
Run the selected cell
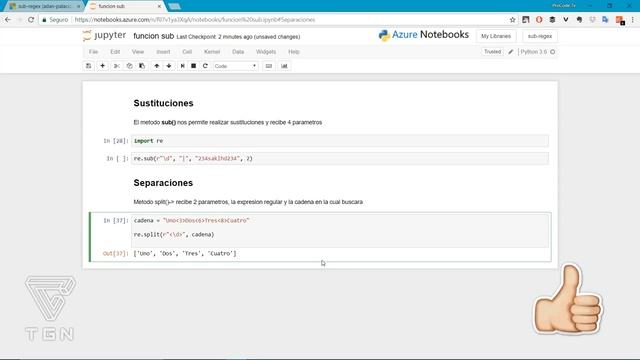[182, 66]
